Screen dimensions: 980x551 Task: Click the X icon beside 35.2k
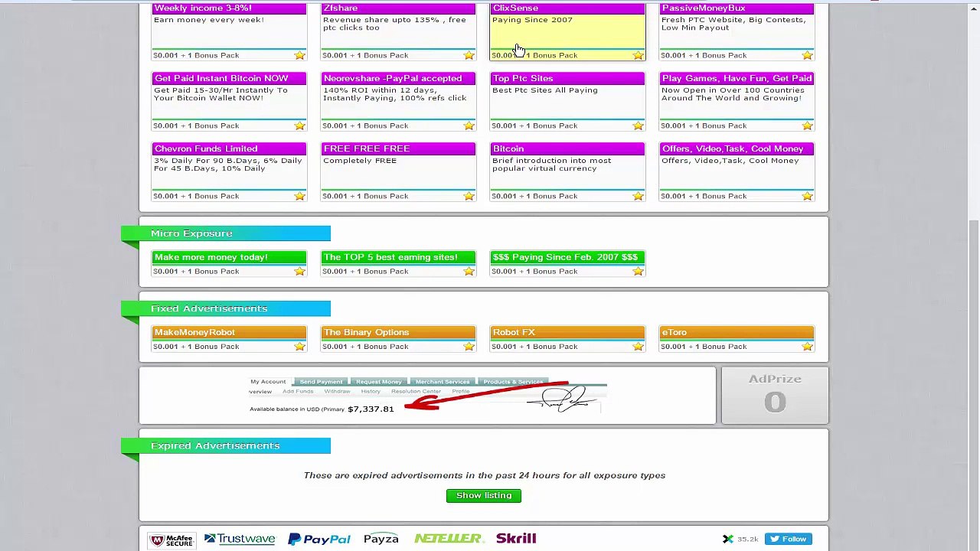[x=727, y=539]
